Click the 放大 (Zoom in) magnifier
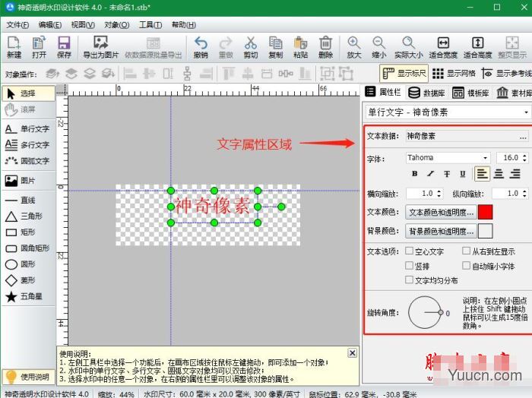Screen dimensions: 532x398 (x=354, y=47)
